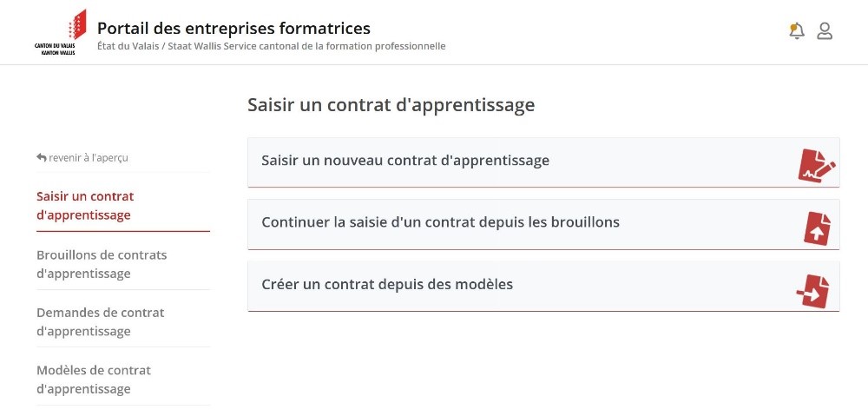The height and width of the screenshot is (416, 868).
Task: Open 'Demandes de contrat d'apprentissage' sidebar item
Action: tap(100, 321)
